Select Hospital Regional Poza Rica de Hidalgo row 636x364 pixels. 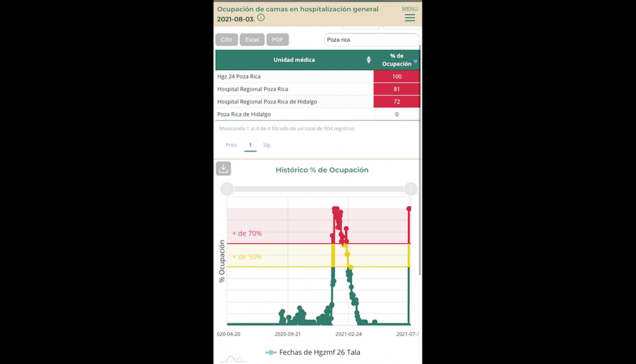tap(294, 102)
